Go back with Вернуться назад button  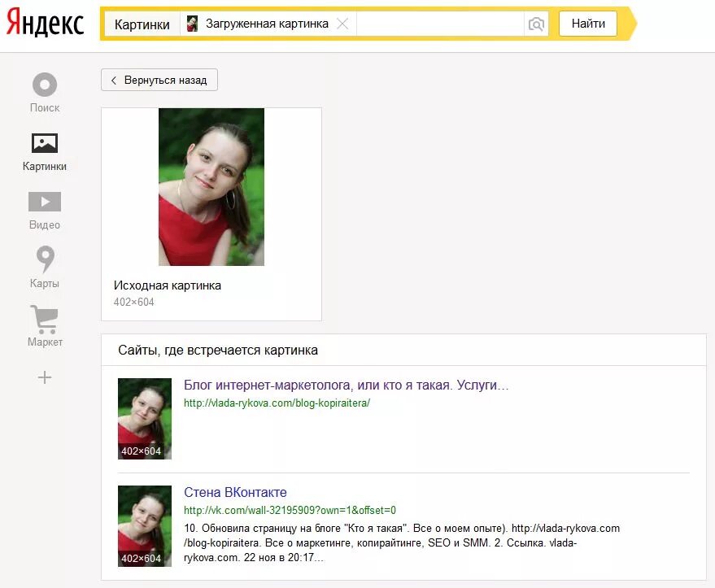tap(159, 81)
